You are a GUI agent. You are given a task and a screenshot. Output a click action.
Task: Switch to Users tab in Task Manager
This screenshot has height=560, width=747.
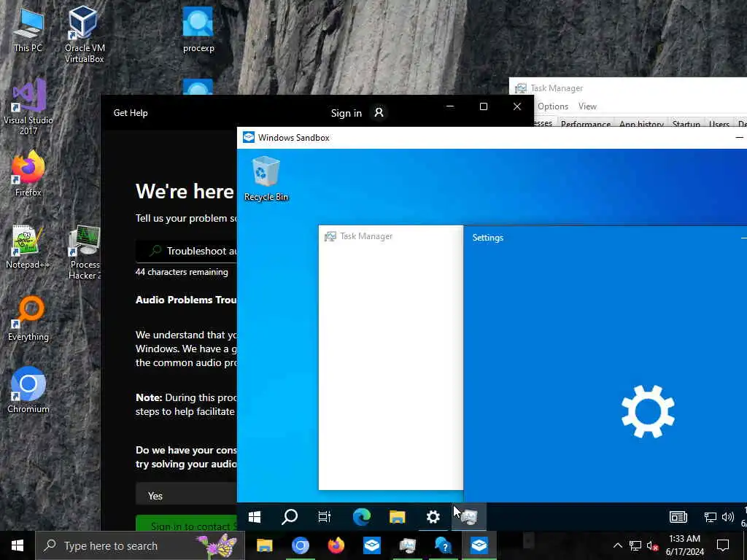(719, 123)
